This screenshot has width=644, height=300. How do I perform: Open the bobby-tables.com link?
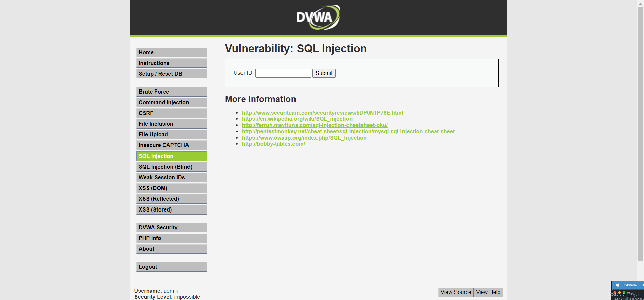click(x=273, y=144)
